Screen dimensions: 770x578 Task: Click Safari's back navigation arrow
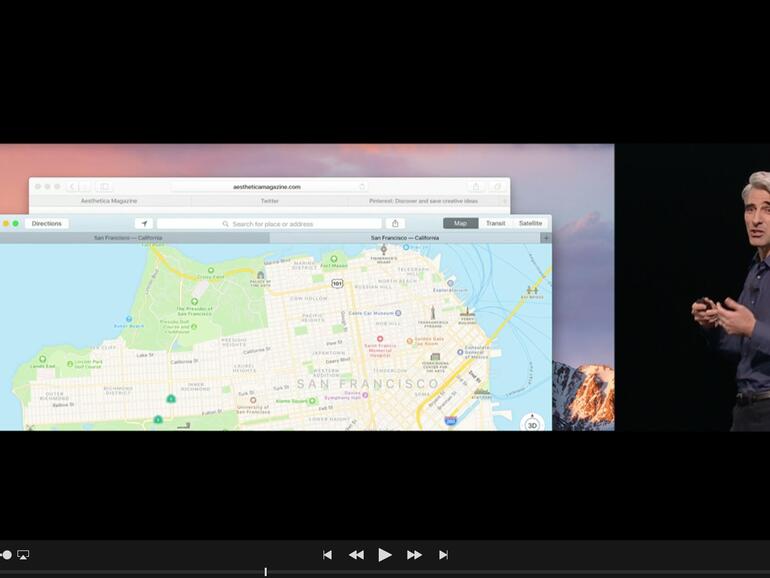(x=72, y=187)
